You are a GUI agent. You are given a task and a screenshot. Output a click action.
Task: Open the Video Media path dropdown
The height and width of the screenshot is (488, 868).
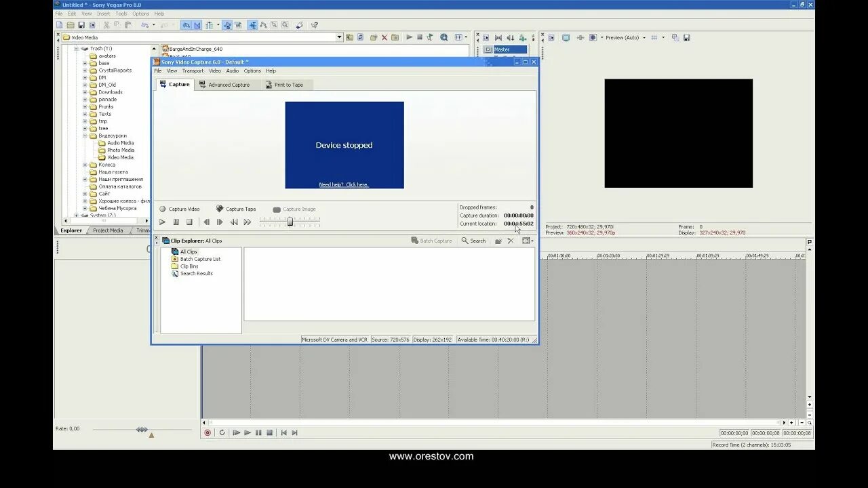(x=340, y=37)
